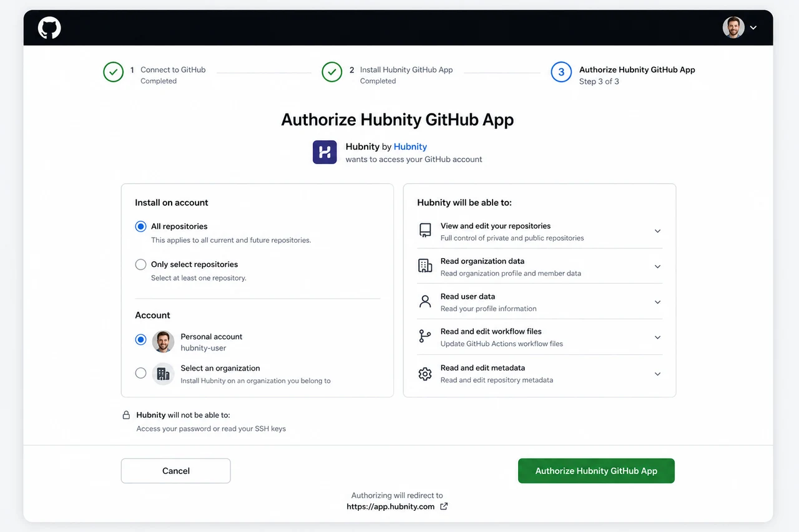Click the gear icon beside metadata permission
This screenshot has width=799, height=532.
pyautogui.click(x=425, y=374)
